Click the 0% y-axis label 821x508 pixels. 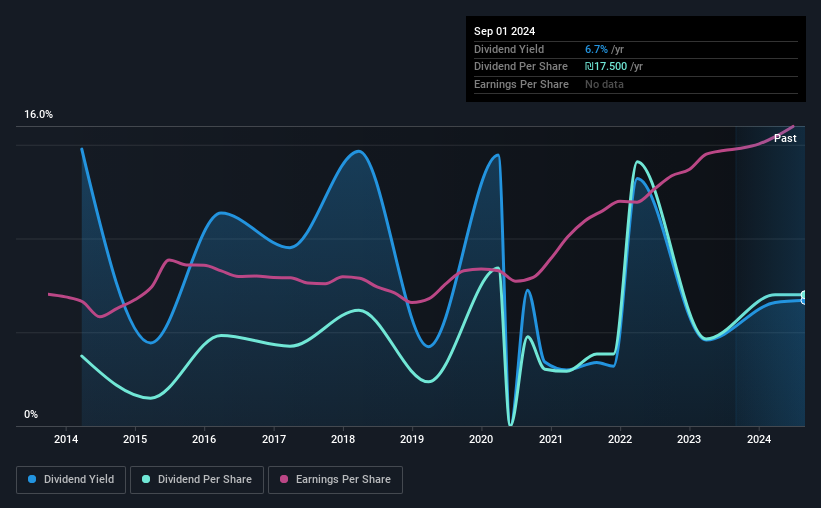coord(31,414)
